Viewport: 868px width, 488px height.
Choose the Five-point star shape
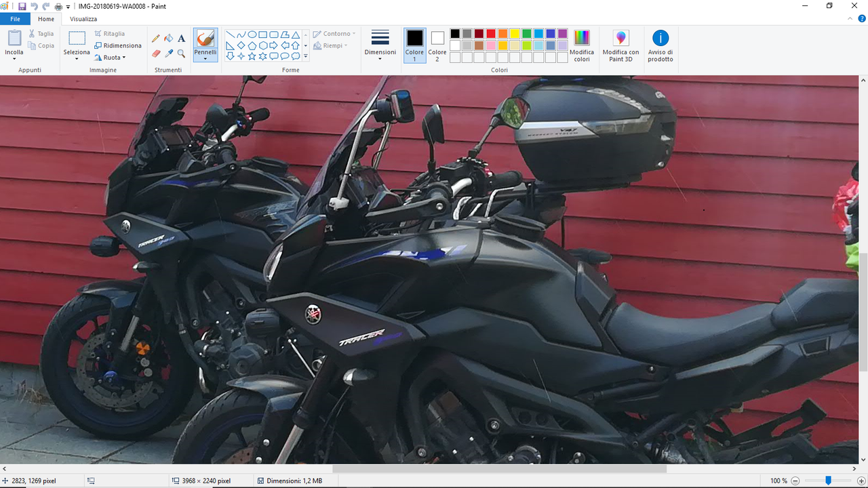coord(252,56)
